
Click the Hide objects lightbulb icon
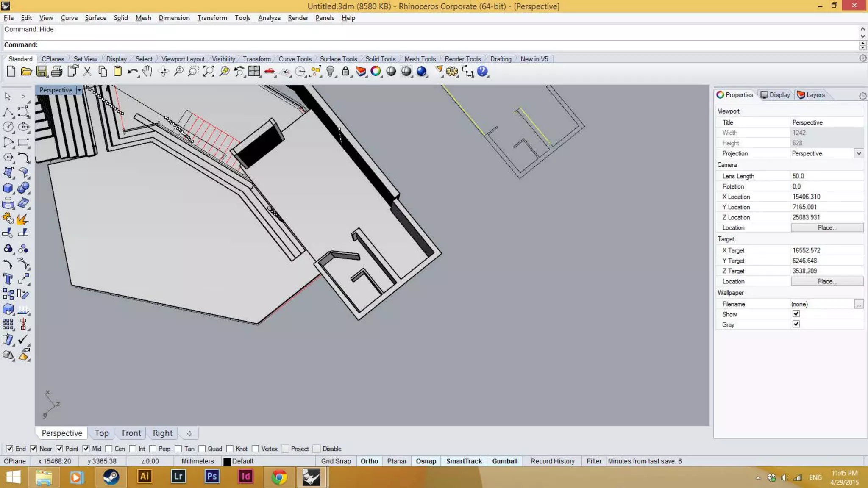tap(331, 72)
